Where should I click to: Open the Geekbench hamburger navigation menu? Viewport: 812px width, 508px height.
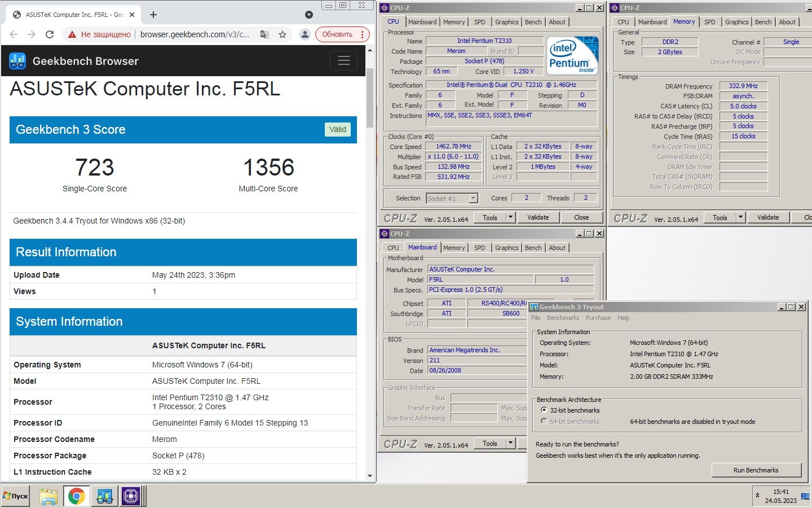tap(344, 60)
